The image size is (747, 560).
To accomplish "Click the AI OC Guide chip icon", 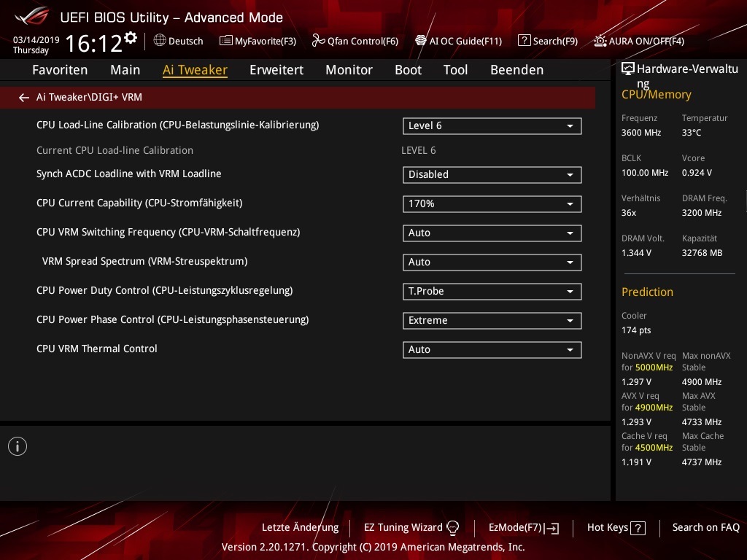I will point(421,41).
